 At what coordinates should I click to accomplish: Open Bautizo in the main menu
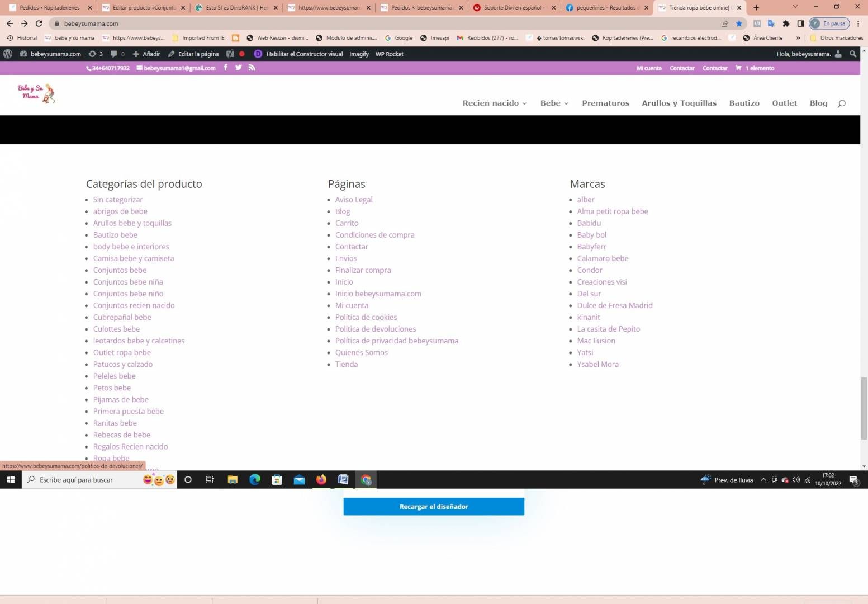(744, 103)
